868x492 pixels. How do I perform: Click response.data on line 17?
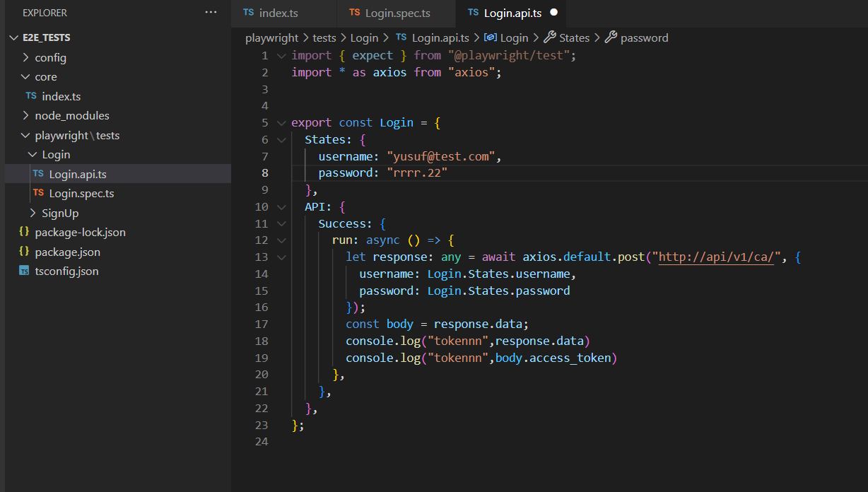pyautogui.click(x=478, y=324)
